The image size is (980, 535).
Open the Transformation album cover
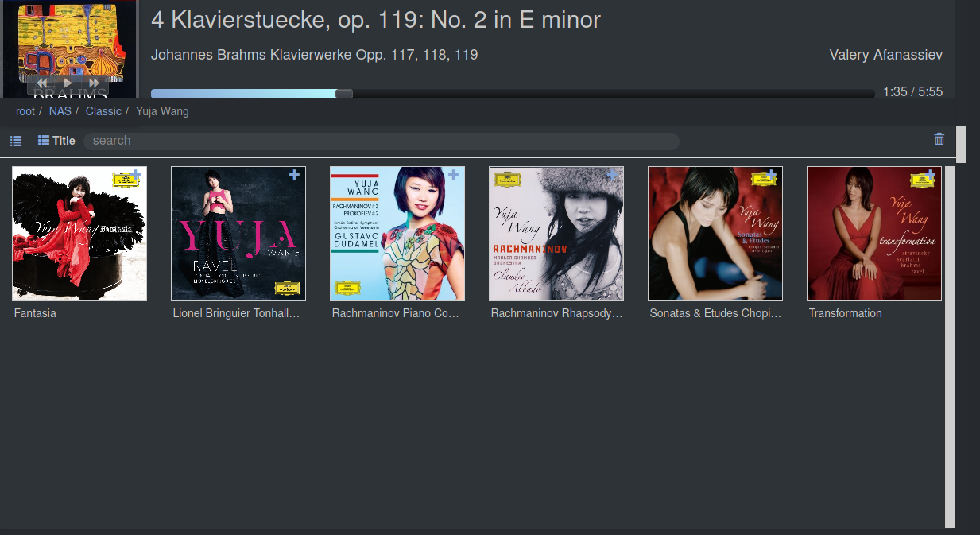[x=874, y=234]
